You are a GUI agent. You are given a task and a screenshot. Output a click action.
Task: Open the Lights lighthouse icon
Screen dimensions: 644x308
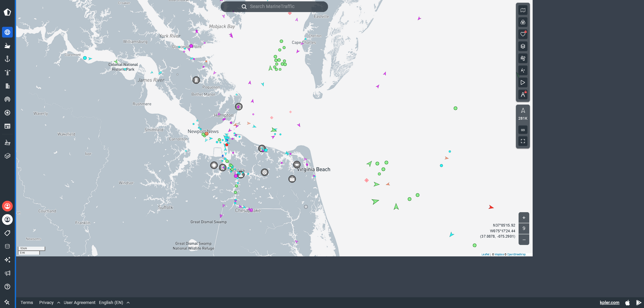(7, 72)
